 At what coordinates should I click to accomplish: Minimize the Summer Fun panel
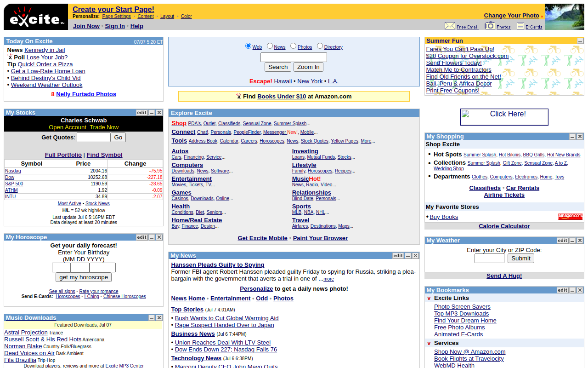(x=579, y=40)
